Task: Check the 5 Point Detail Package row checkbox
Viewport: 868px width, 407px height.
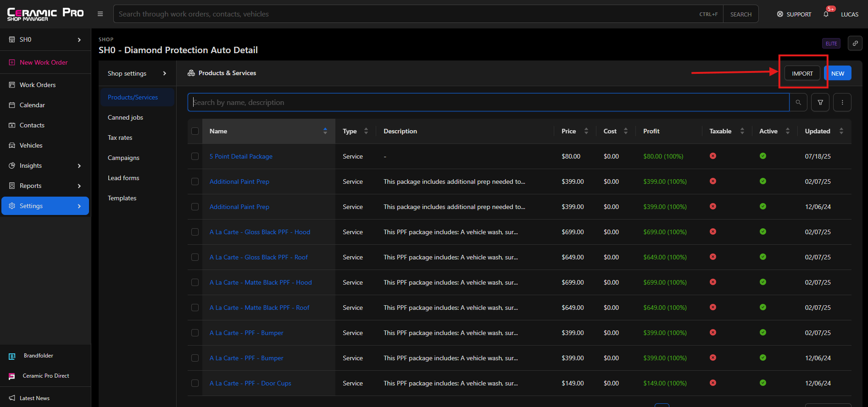Action: click(x=195, y=156)
